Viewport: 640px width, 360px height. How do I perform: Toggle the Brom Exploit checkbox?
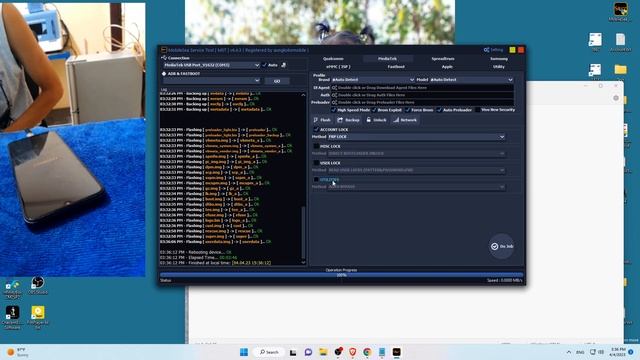(374, 110)
